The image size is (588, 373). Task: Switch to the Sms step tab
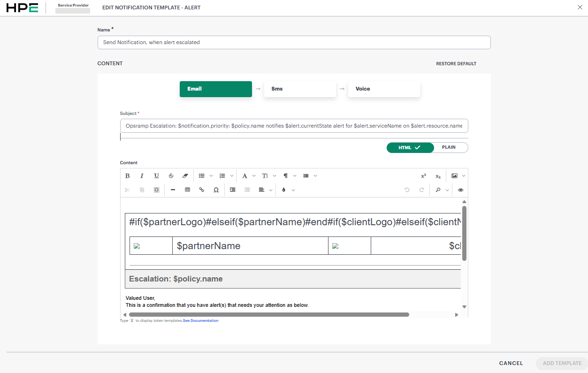pos(300,89)
